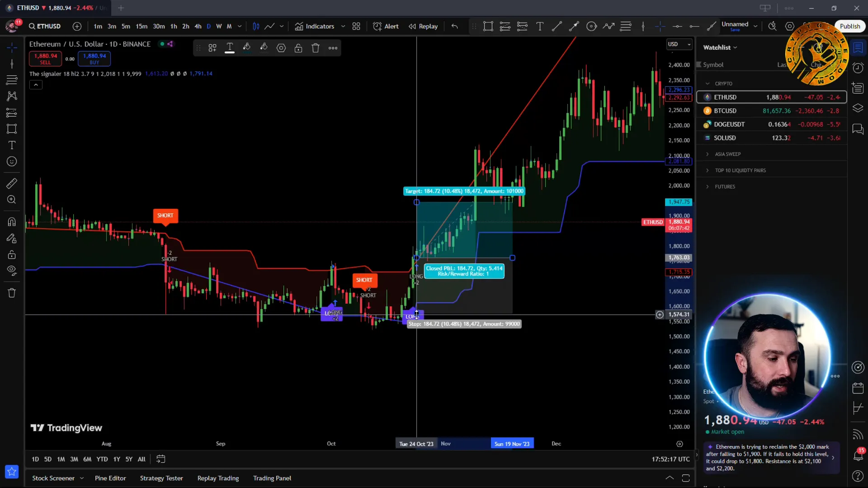This screenshot has height=488, width=868.
Task: Undo the last action
Action: pyautogui.click(x=454, y=26)
